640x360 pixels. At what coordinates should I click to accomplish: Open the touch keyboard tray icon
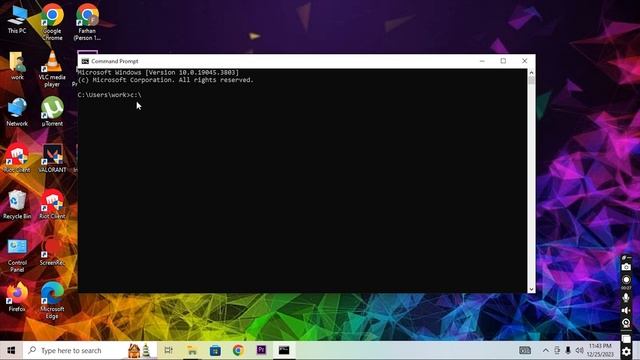pyautogui.click(x=525, y=350)
